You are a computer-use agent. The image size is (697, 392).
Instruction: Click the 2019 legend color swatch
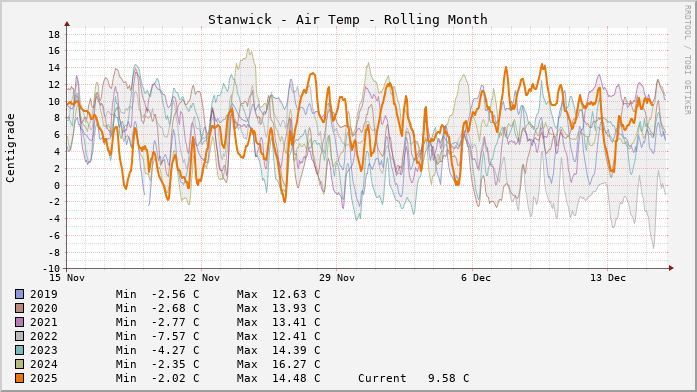tap(20, 294)
